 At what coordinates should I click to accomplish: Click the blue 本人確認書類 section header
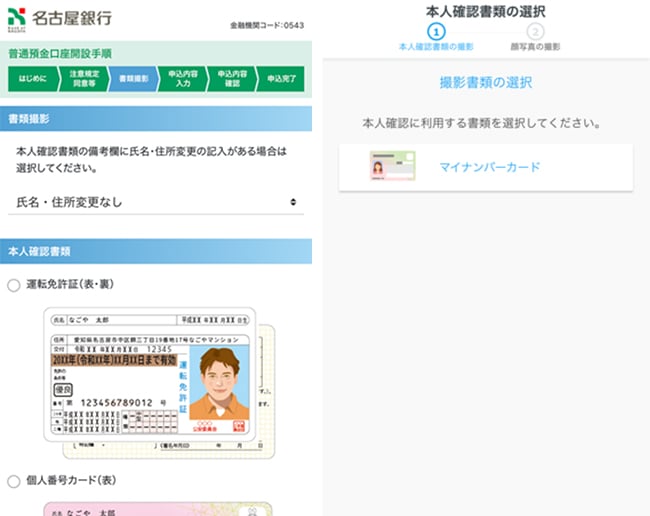tap(156, 251)
